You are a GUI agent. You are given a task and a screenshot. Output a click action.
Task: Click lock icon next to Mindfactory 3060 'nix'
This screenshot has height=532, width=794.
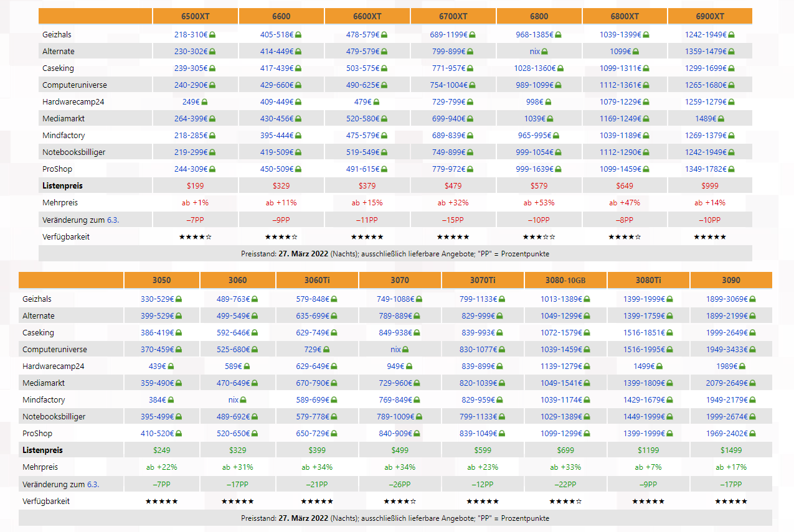click(x=243, y=400)
